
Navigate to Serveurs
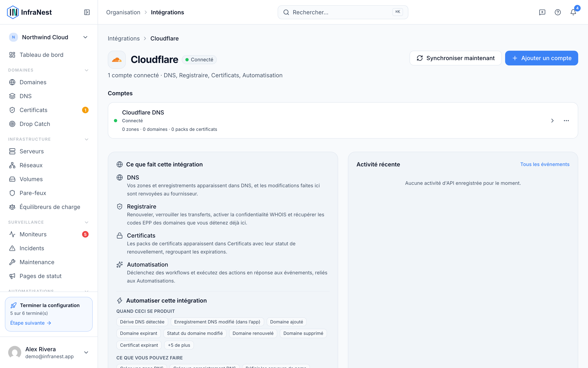(49, 151)
